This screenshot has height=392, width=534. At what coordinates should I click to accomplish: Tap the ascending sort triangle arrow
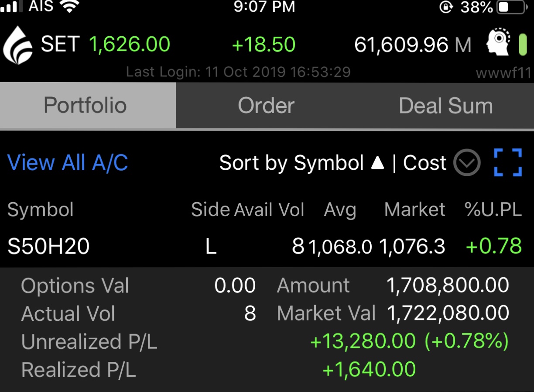[x=377, y=163]
